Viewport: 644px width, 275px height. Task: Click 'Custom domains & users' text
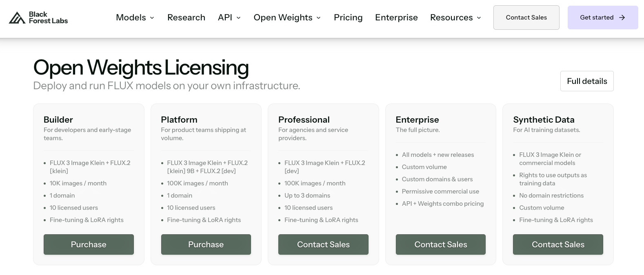(x=437, y=179)
